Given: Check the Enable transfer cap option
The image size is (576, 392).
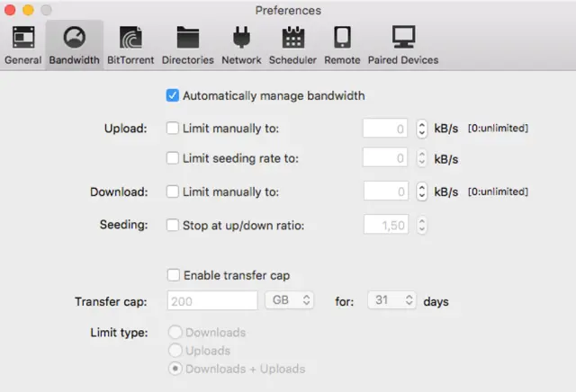Looking at the screenshot, I should pos(173,275).
